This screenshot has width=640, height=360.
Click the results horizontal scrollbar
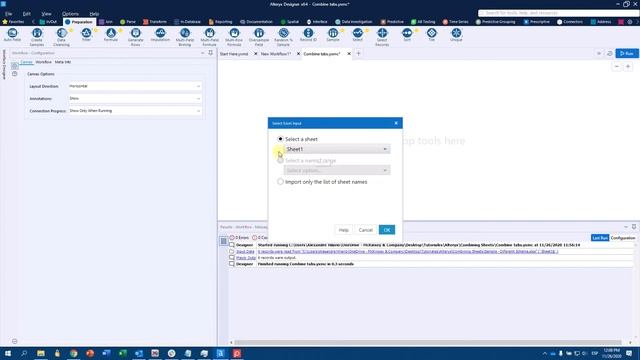click(428, 342)
